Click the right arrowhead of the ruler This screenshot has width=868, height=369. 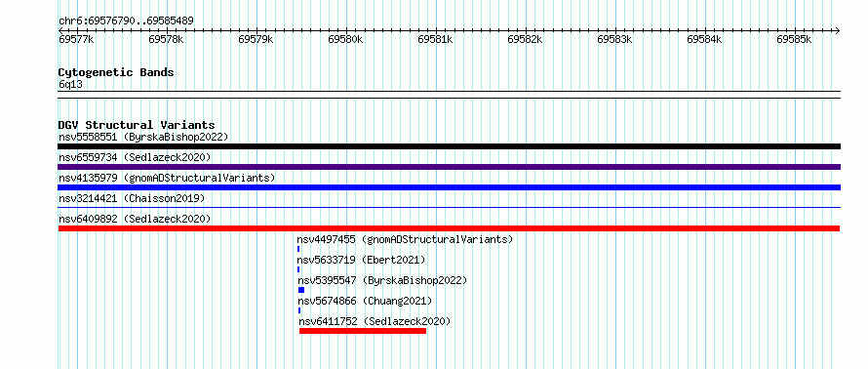point(838,30)
